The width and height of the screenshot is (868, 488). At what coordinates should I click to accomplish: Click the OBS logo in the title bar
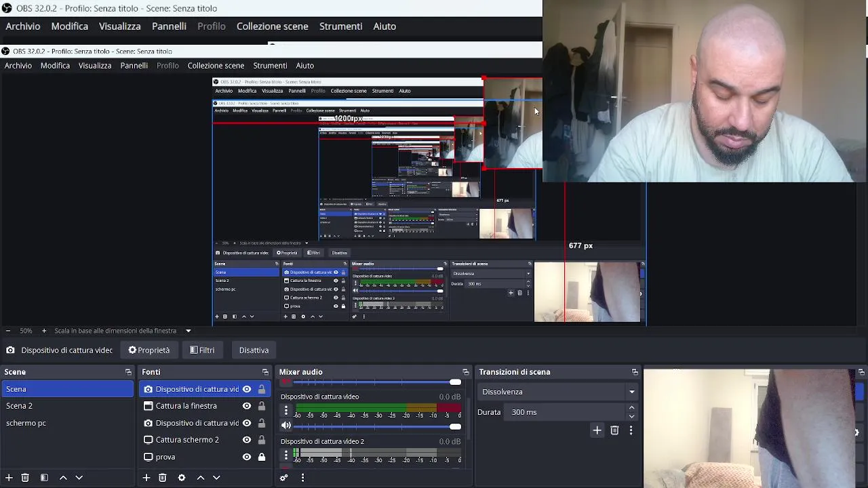tap(7, 8)
